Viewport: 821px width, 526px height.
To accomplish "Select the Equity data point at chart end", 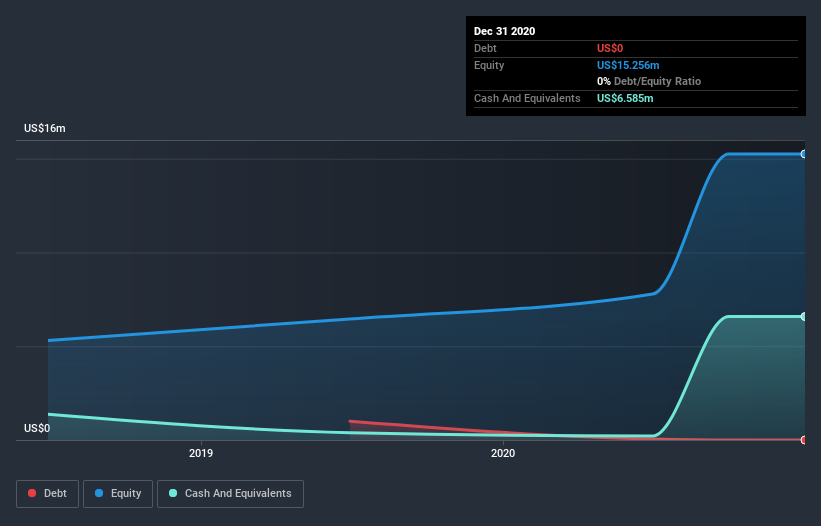I will (804, 154).
